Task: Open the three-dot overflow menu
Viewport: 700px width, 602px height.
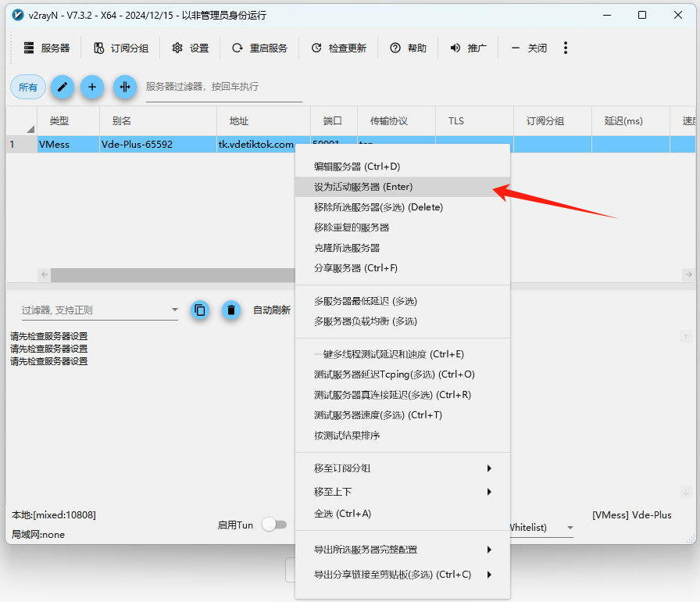Action: coord(566,48)
